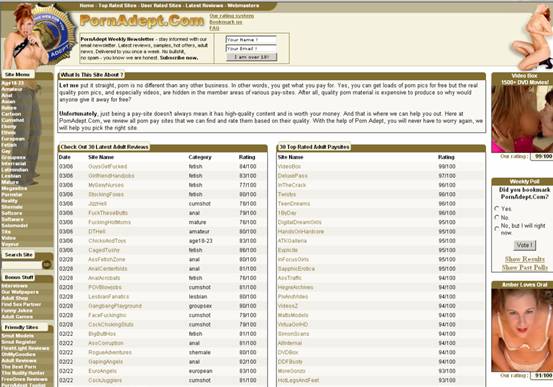553x387 pixels.
Task: Click Show Results in Weekly Poll
Action: (524, 259)
